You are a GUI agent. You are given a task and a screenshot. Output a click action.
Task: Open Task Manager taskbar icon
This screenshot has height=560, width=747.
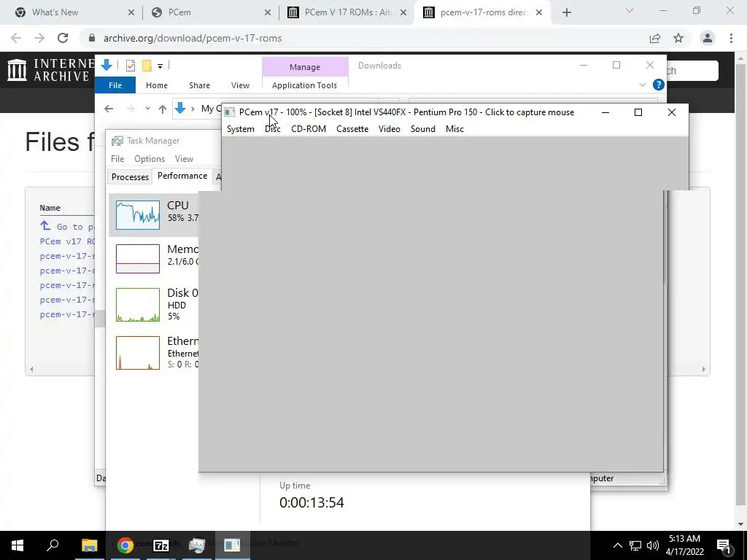(x=196, y=545)
